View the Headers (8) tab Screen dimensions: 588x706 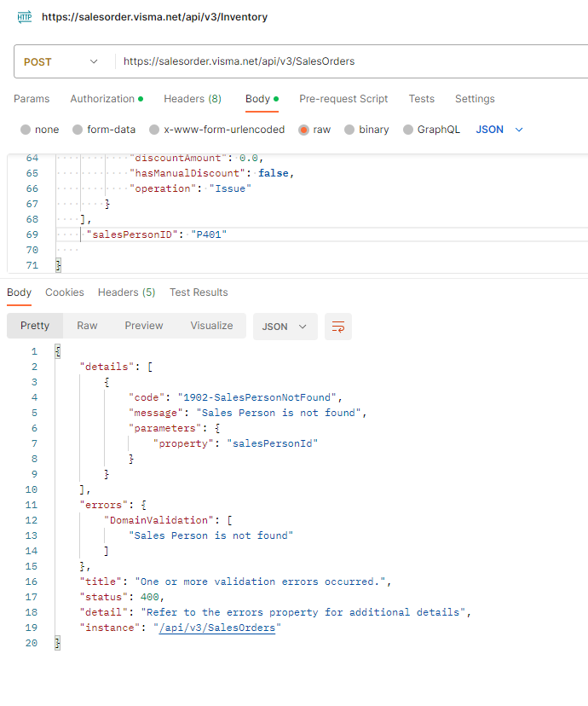(x=192, y=99)
